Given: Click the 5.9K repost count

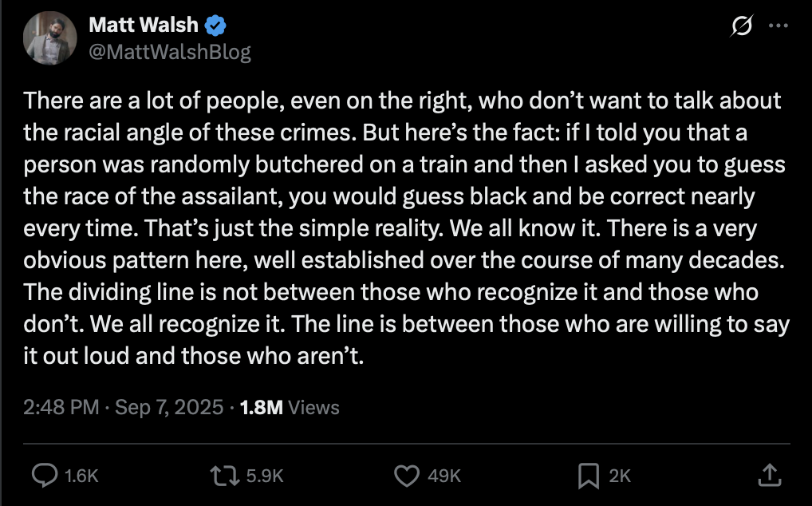Looking at the screenshot, I should coord(266,476).
